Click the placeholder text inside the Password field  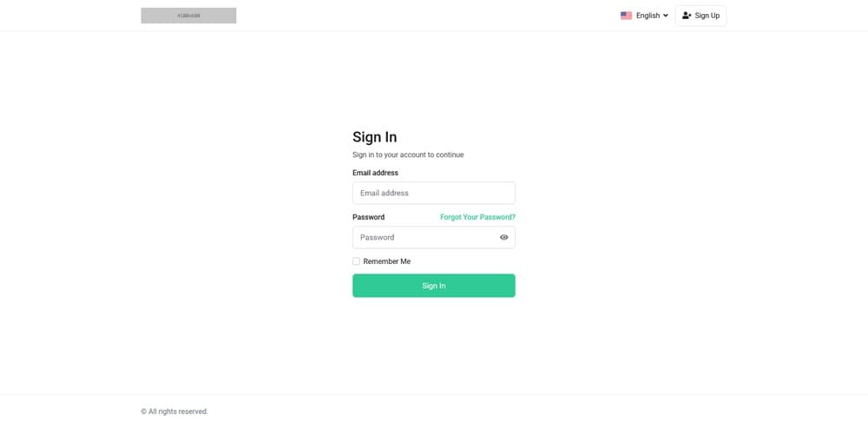click(378, 237)
